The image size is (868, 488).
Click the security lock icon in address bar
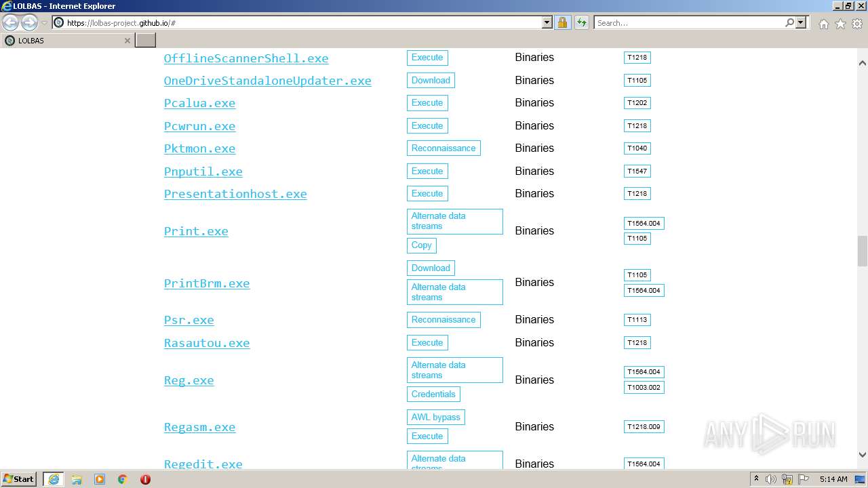[562, 22]
